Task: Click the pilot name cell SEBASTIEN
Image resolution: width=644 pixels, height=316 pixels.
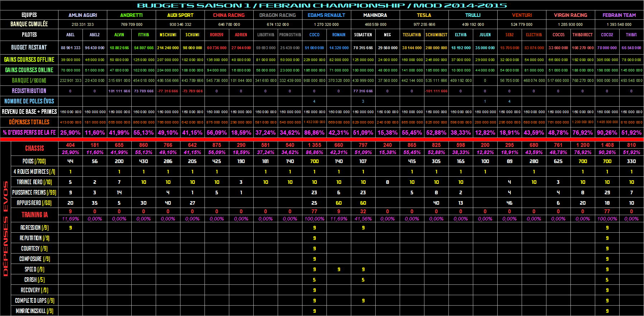Action: 363,35
